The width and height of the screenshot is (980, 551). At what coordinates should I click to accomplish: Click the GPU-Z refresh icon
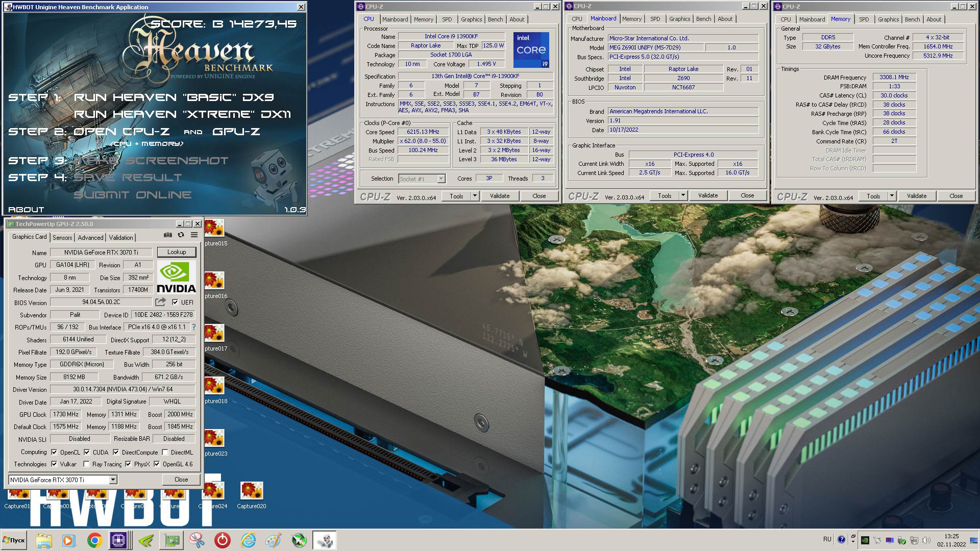pyautogui.click(x=181, y=235)
